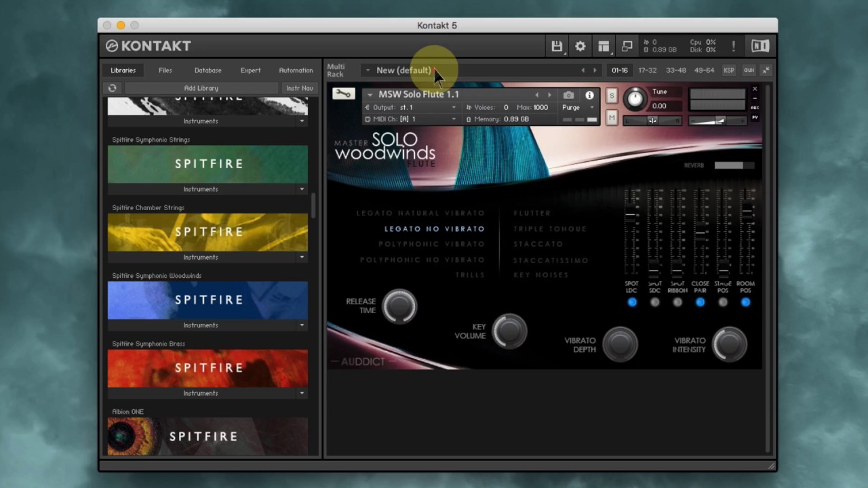Minimize all rack instruments icon
This screenshot has height=488, width=868.
tap(766, 70)
